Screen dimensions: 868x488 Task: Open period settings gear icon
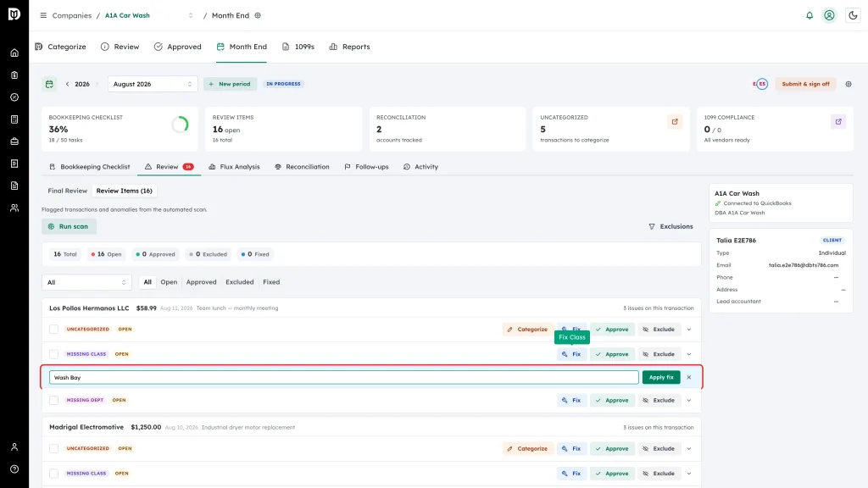pyautogui.click(x=849, y=84)
